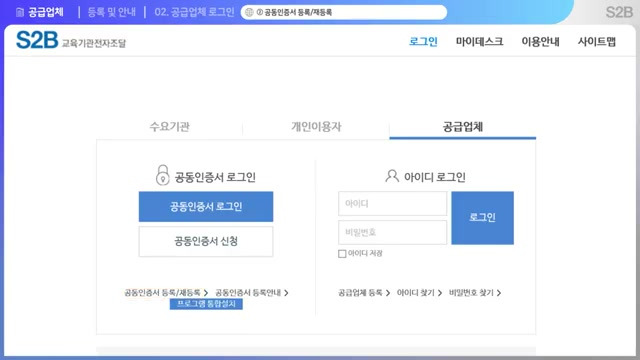Open the 공동인증서 등록안내 link
This screenshot has height=360, width=640.
(x=252, y=293)
